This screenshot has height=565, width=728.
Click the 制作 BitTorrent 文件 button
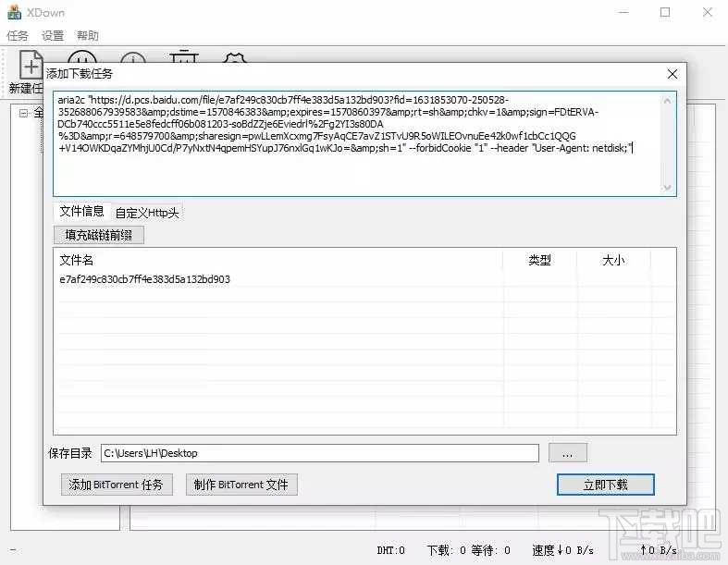(x=241, y=485)
